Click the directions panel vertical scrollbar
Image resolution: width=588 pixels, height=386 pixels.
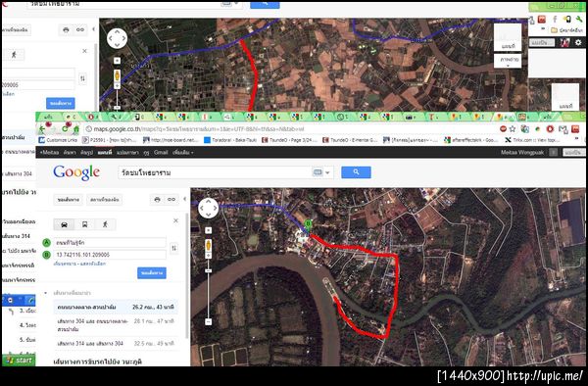(187, 275)
